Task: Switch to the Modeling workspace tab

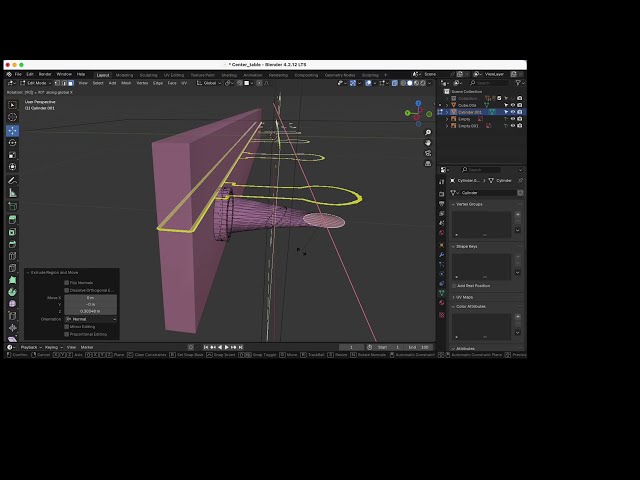Action: pos(124,75)
